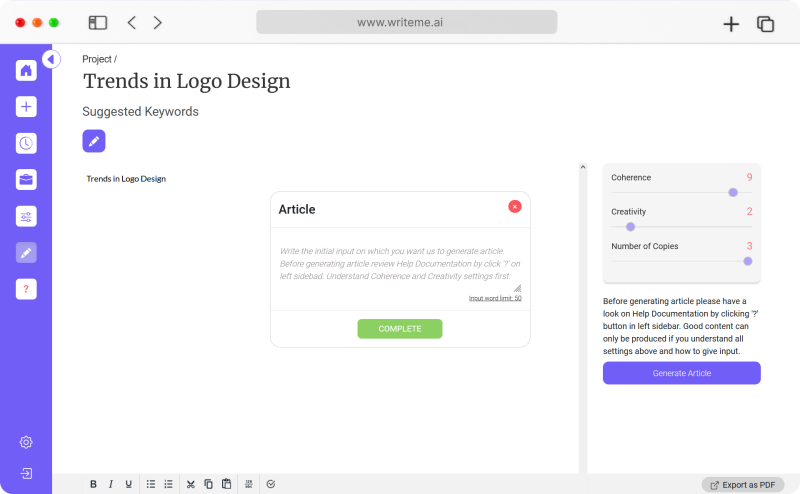Collapse the sidebar with the round arrow button
The width and height of the screenshot is (800, 494).
click(x=51, y=59)
